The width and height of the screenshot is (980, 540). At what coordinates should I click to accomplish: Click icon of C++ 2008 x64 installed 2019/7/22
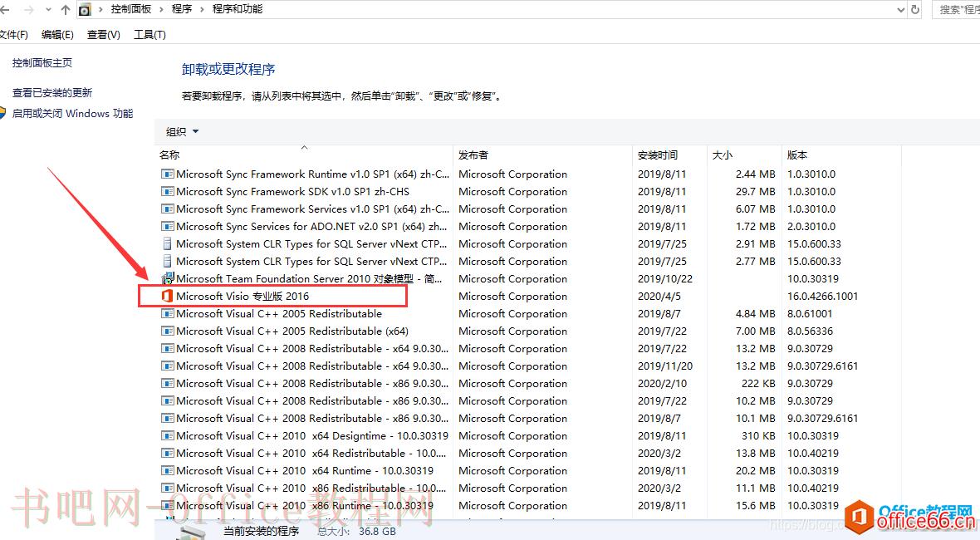[167, 348]
